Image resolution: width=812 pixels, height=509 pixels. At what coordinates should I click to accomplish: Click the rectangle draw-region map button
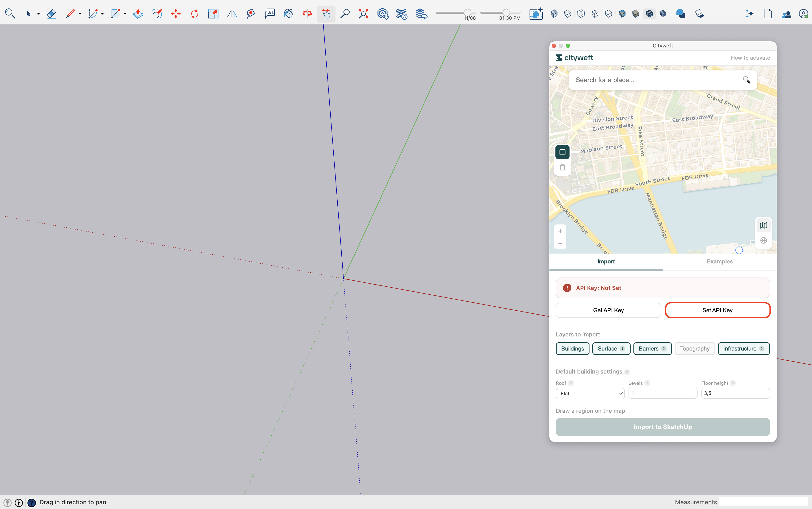pos(562,152)
